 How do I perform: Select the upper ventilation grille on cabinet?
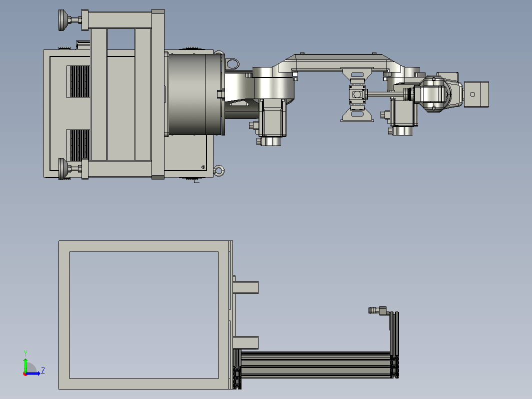coord(79,81)
